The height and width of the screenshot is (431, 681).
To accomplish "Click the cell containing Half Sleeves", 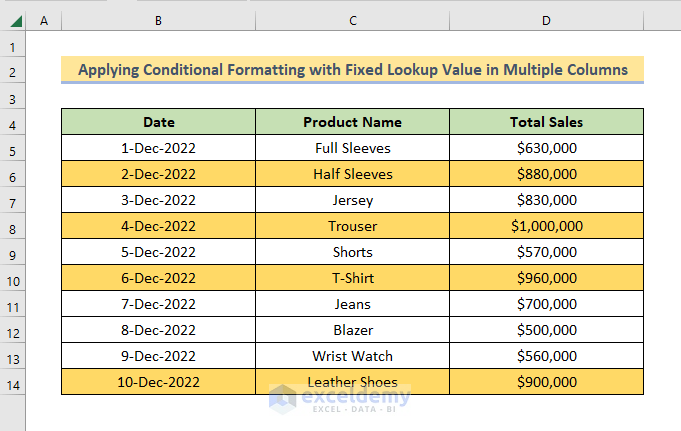I will [x=352, y=174].
